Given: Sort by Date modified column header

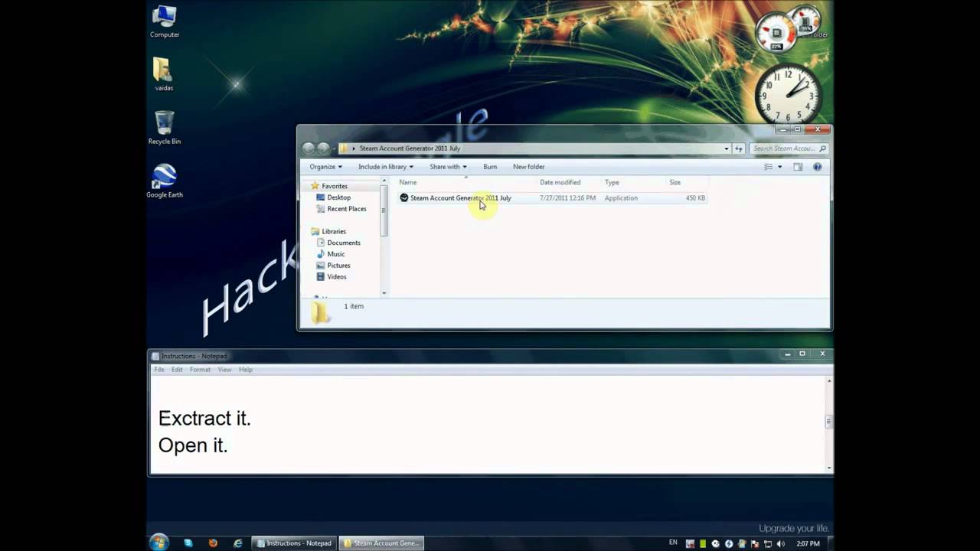Looking at the screenshot, I should click(x=560, y=182).
